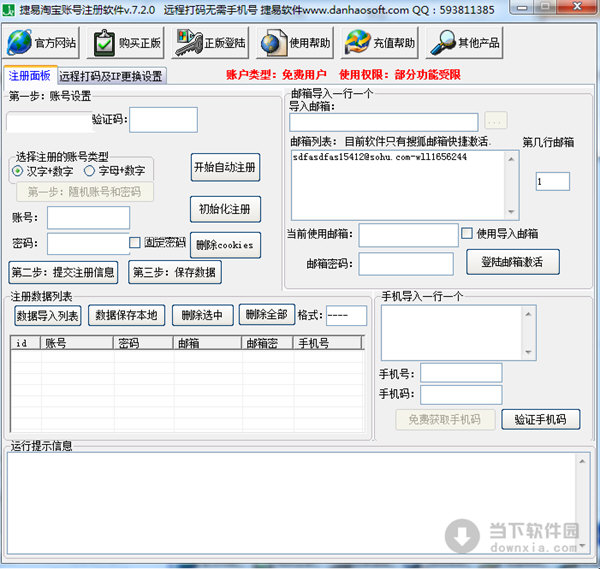Focus the 验证码 input field
The width and height of the screenshot is (600, 569).
(163, 120)
